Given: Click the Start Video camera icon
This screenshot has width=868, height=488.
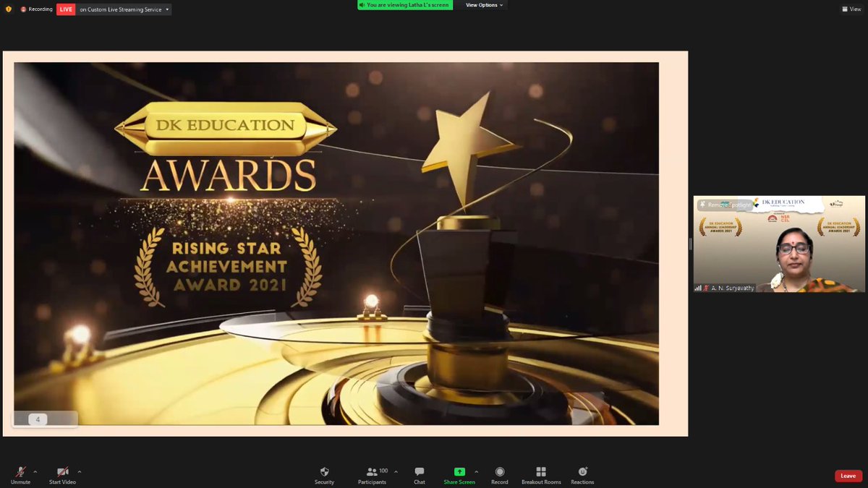Looking at the screenshot, I should (62, 471).
